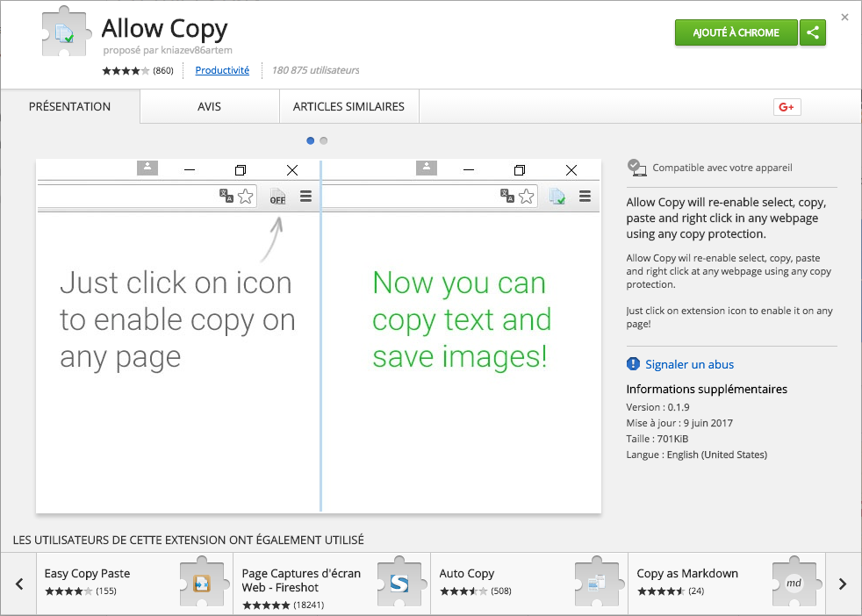This screenshot has width=862, height=616.
Task: Close the extension detail dialog
Action: (845, 18)
